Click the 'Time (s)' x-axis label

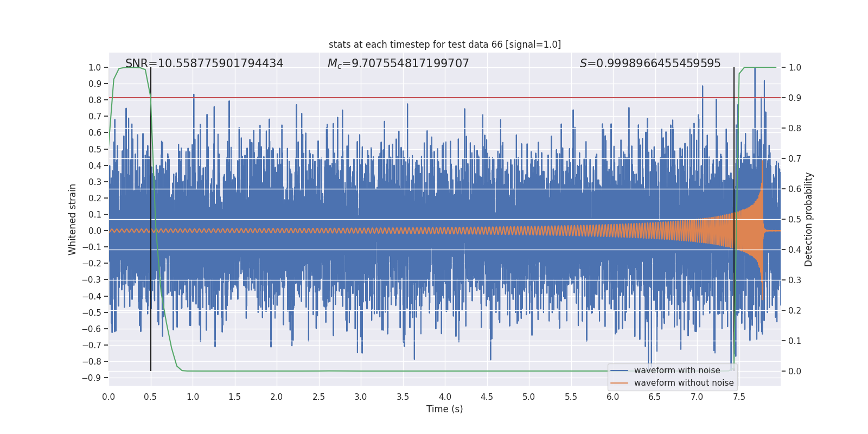[x=444, y=409]
